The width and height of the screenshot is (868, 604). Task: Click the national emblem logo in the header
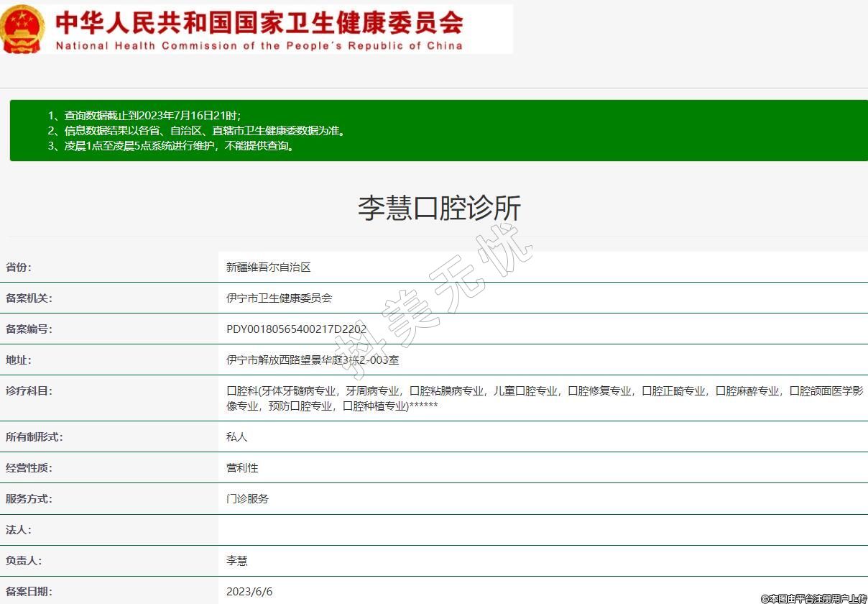tap(23, 29)
